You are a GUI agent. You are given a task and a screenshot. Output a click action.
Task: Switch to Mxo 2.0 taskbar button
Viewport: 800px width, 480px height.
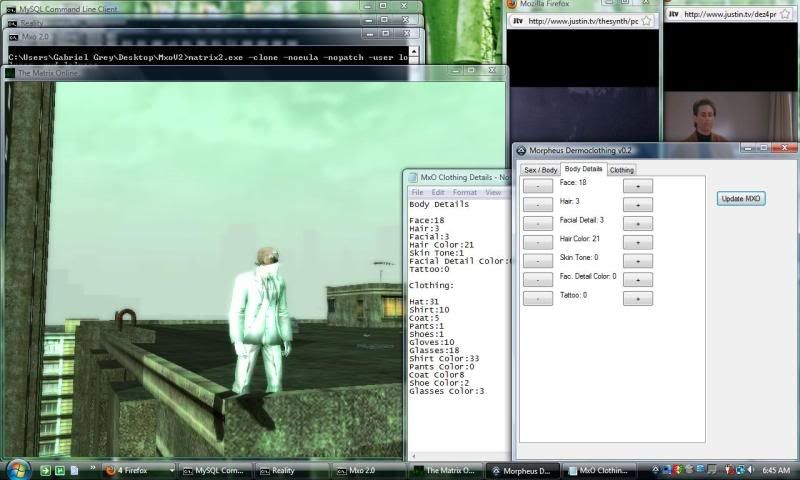pos(368,470)
